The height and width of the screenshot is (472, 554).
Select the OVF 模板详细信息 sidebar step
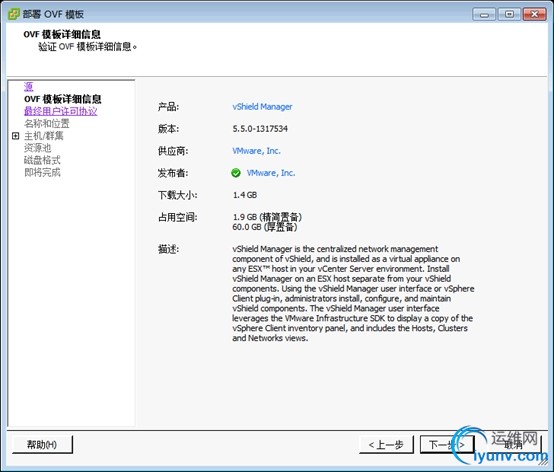63,99
